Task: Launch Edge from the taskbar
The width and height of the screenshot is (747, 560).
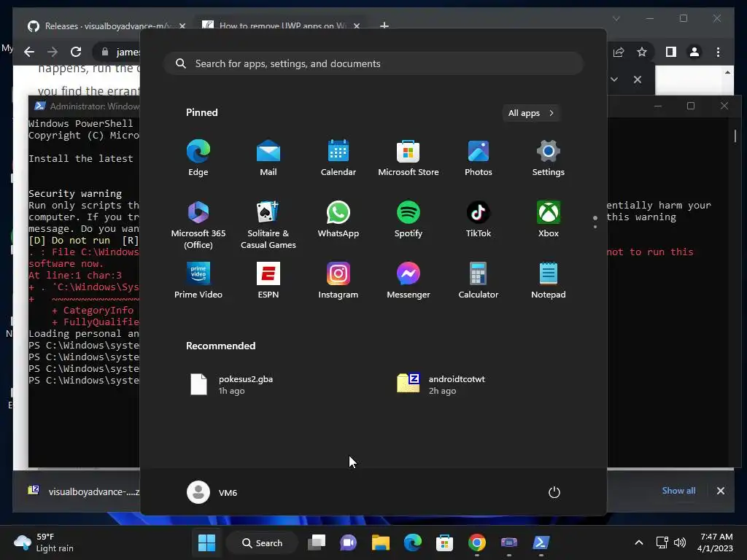Action: 413,542
